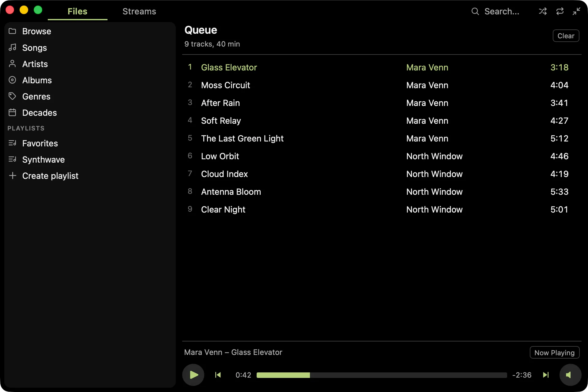Toggle repeat mode icon

pyautogui.click(x=560, y=11)
